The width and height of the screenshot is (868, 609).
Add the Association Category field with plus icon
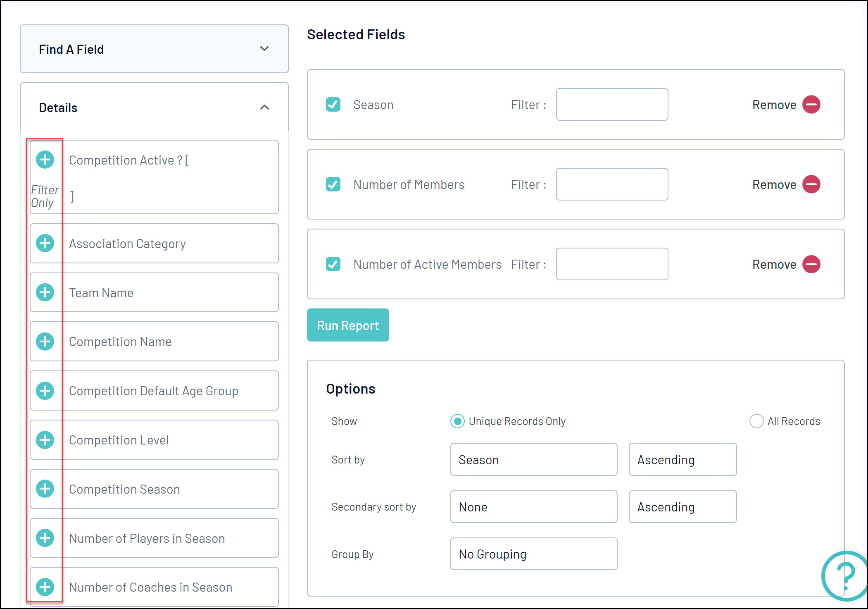click(x=45, y=243)
